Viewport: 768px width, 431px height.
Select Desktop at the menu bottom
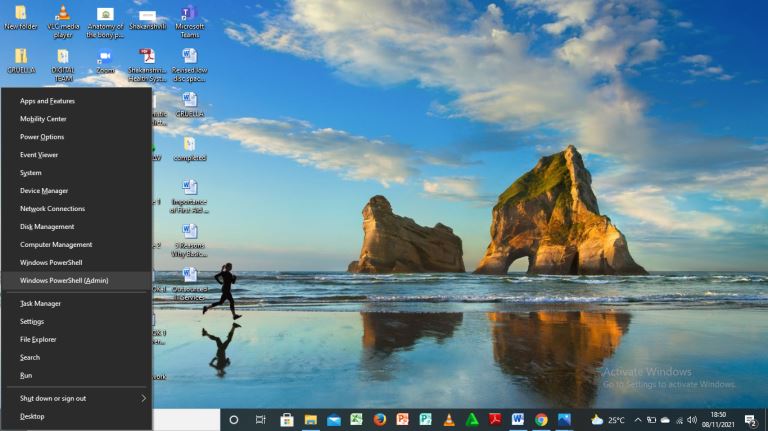click(76, 416)
